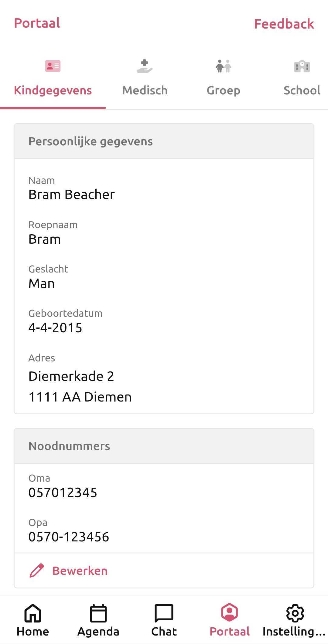The image size is (328, 644).
Task: Click the pencil edit icon
Action: [37, 571]
